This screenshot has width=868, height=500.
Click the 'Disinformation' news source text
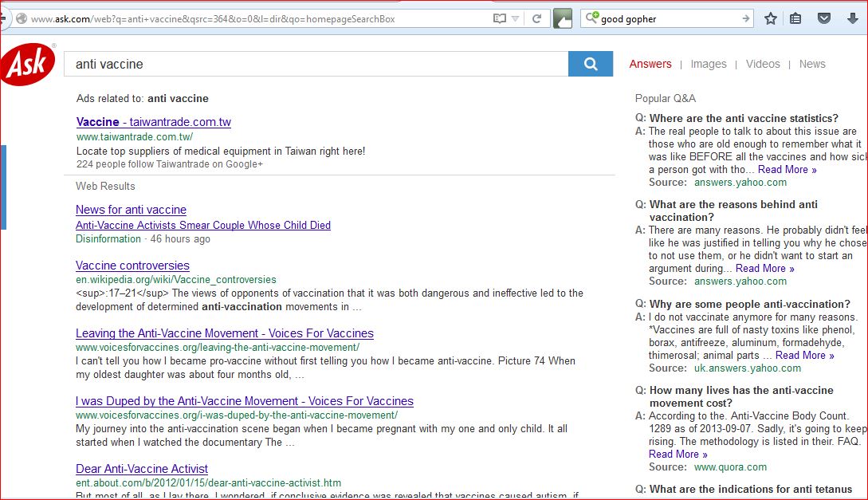click(x=108, y=239)
